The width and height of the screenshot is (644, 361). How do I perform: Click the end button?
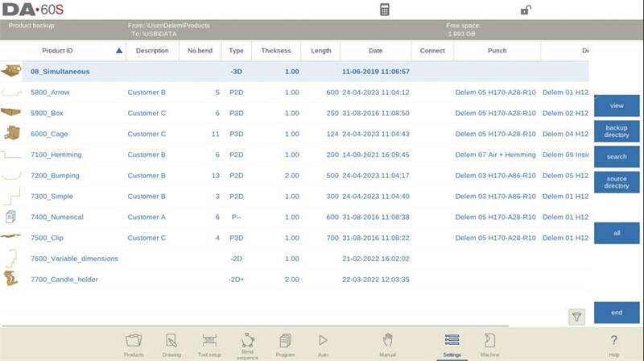click(617, 313)
